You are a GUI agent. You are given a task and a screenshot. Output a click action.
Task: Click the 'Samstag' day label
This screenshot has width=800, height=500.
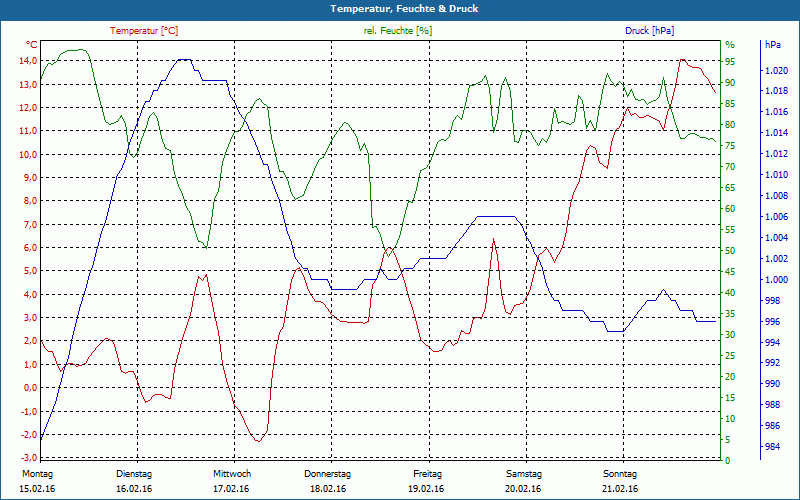(x=523, y=474)
